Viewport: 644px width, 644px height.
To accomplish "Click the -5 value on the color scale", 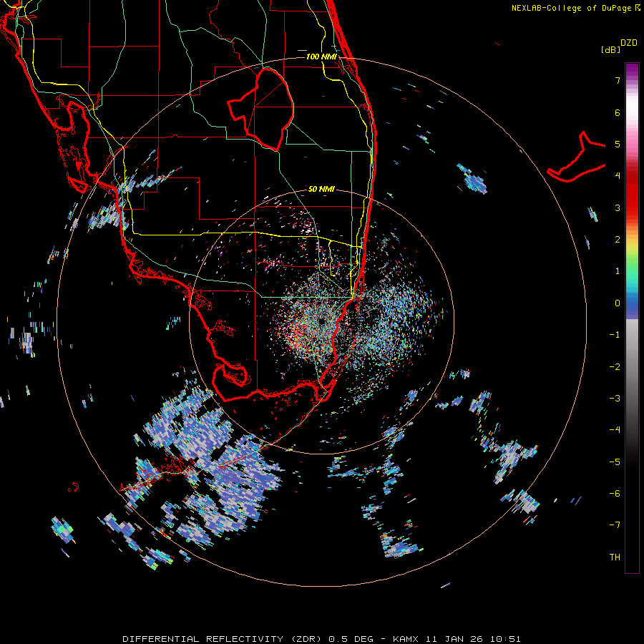I will 615,462.
